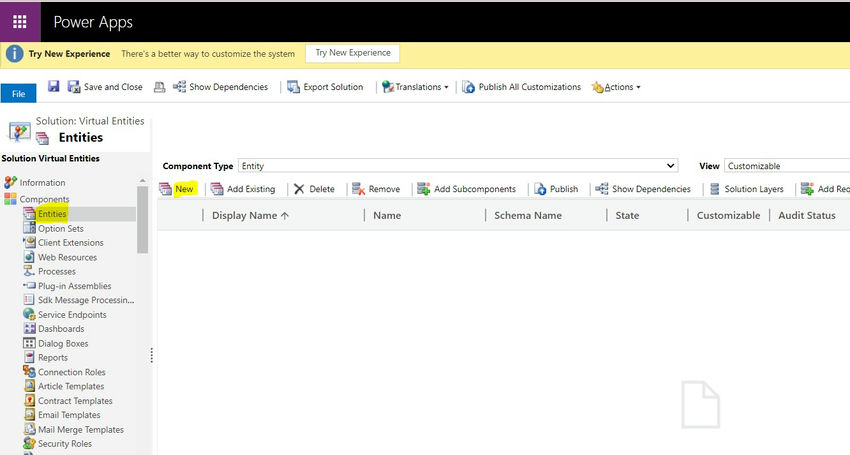Select Sdk Message Processing Steps item
The image size is (850, 455).
pyautogui.click(x=86, y=300)
